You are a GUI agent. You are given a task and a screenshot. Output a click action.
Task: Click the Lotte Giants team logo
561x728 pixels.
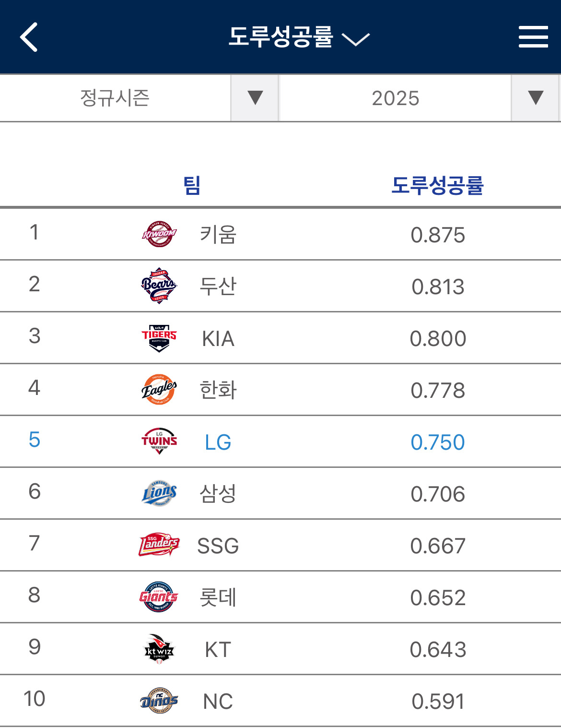(159, 597)
